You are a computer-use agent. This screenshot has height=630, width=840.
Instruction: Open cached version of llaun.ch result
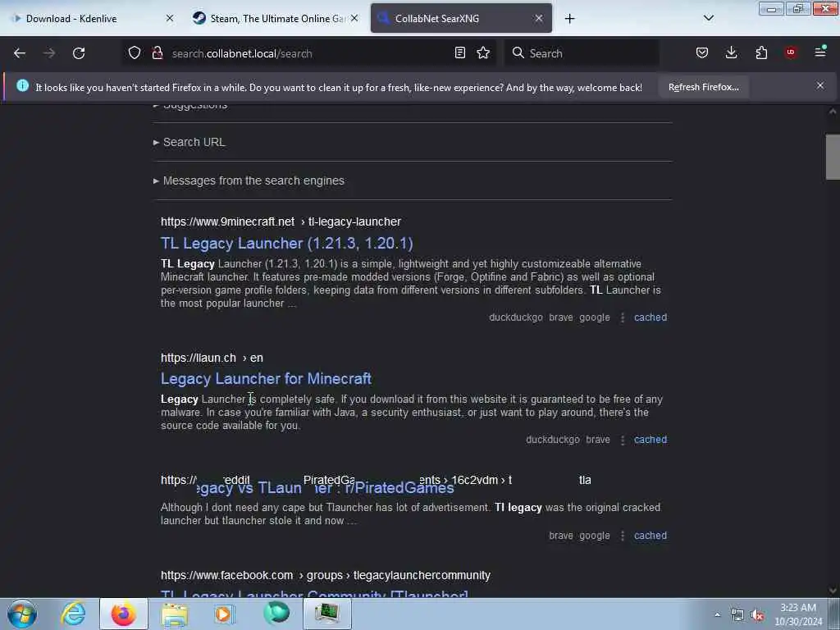[651, 440]
